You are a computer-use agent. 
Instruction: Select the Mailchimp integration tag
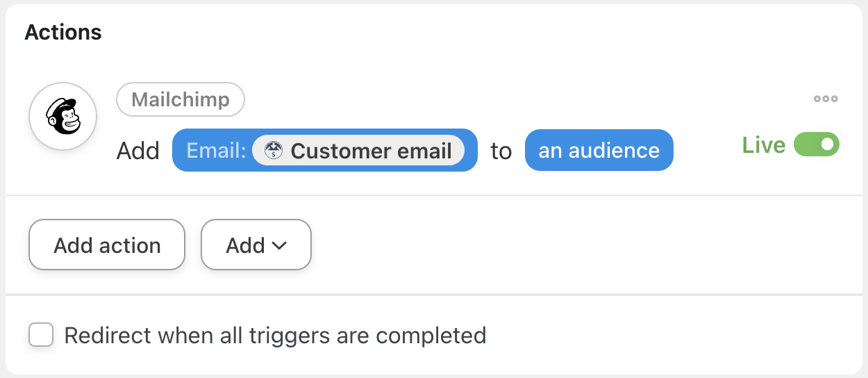[x=181, y=99]
